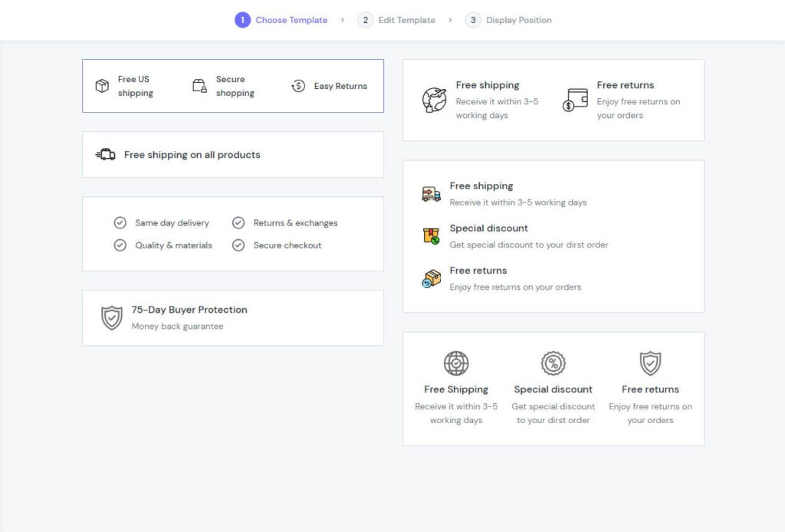
Task: Go to step 2 Edit Template
Action: pyautogui.click(x=396, y=20)
